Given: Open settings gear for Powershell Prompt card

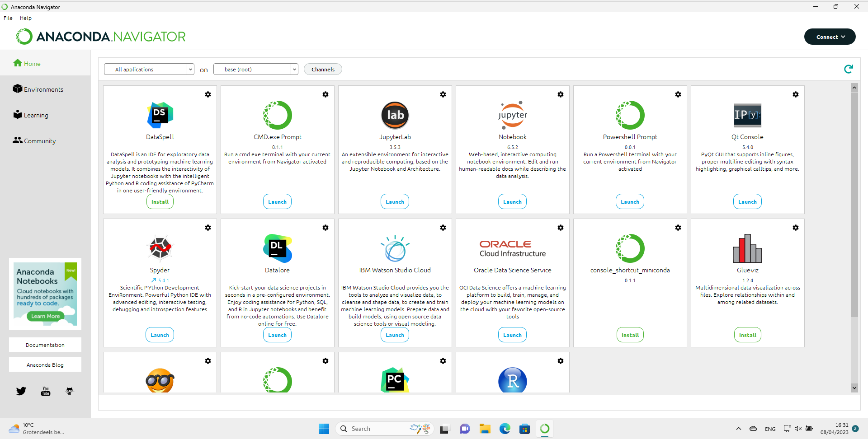Looking at the screenshot, I should pos(678,94).
